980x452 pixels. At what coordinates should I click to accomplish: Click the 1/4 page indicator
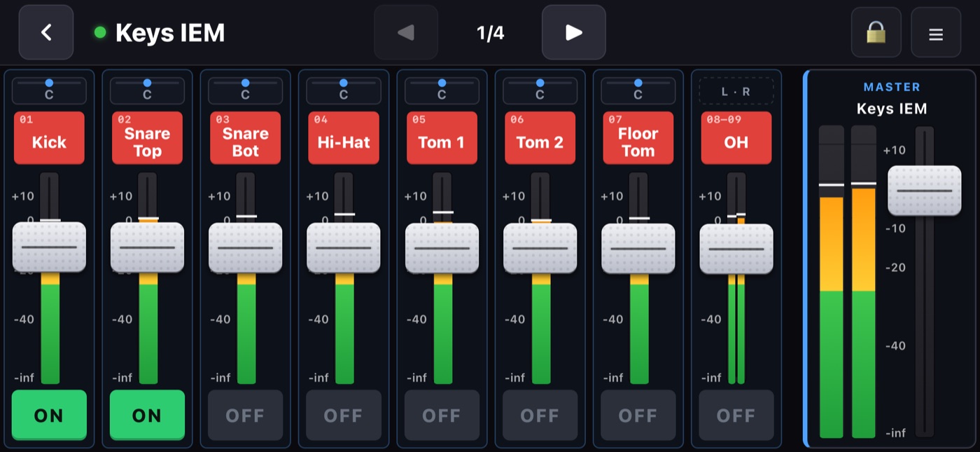coord(490,32)
